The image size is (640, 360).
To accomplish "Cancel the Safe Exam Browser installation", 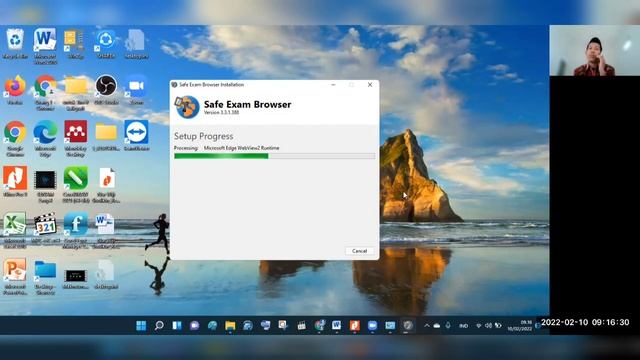I will click(x=359, y=251).
